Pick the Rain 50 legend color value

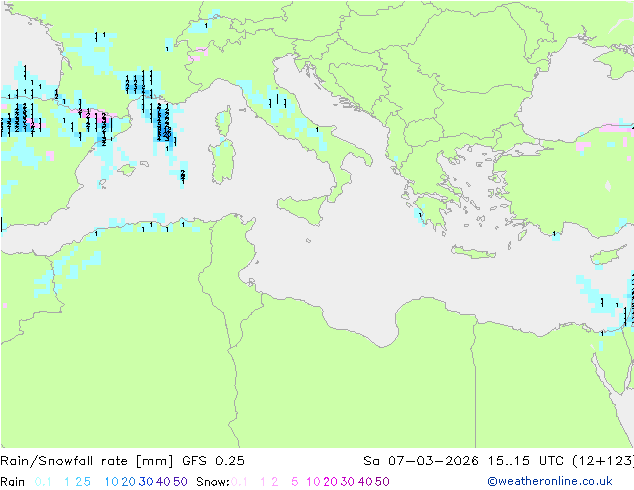tap(180, 482)
